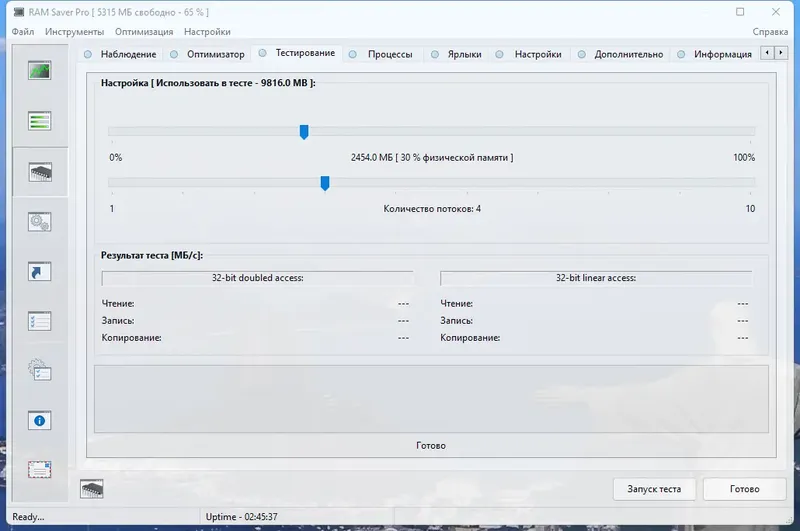Click the '2454.0 МБ [ 30 % физической памяти ]' label
The image size is (800, 531).
[x=432, y=158]
